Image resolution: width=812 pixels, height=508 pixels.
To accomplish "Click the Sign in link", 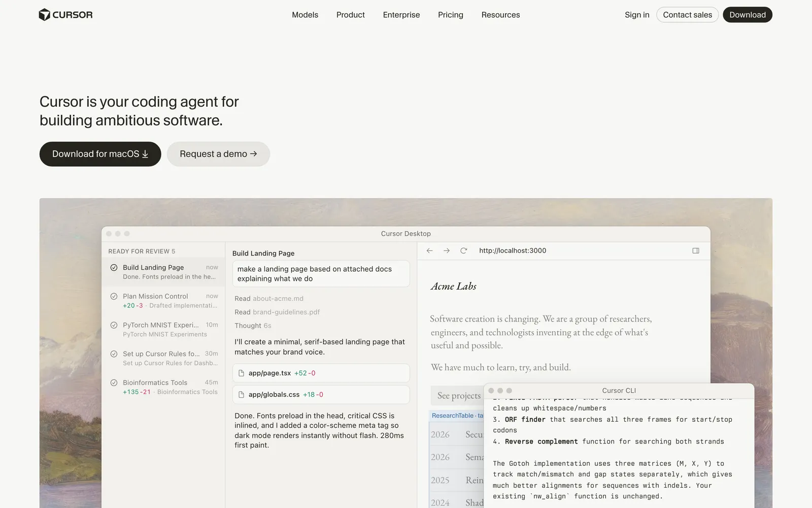I will pyautogui.click(x=637, y=15).
